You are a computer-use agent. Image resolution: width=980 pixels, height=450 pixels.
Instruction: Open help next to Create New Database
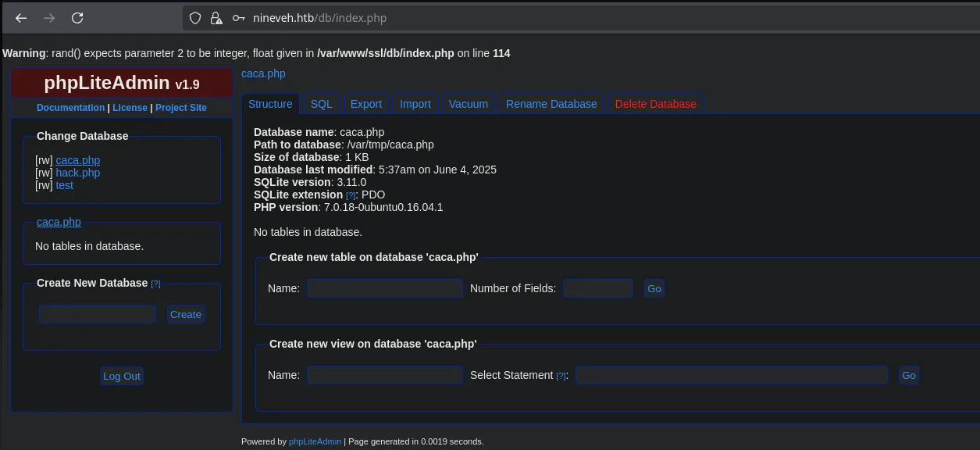click(x=155, y=284)
